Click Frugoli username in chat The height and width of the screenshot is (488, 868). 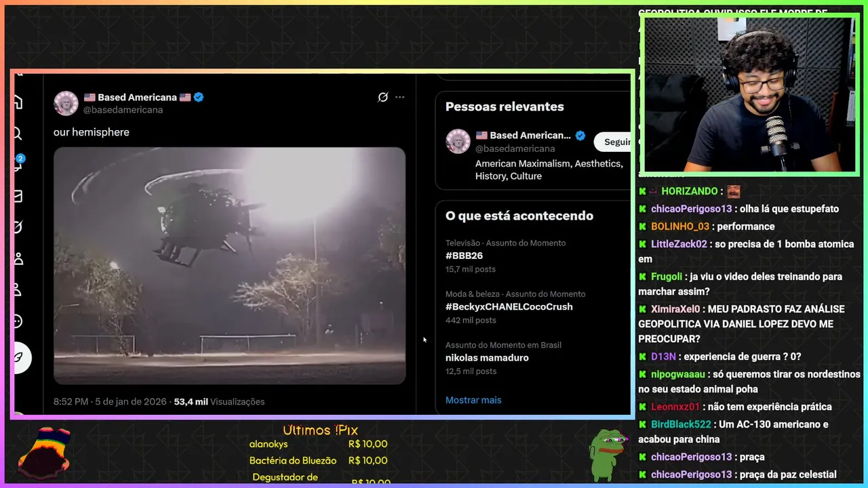[667, 277]
